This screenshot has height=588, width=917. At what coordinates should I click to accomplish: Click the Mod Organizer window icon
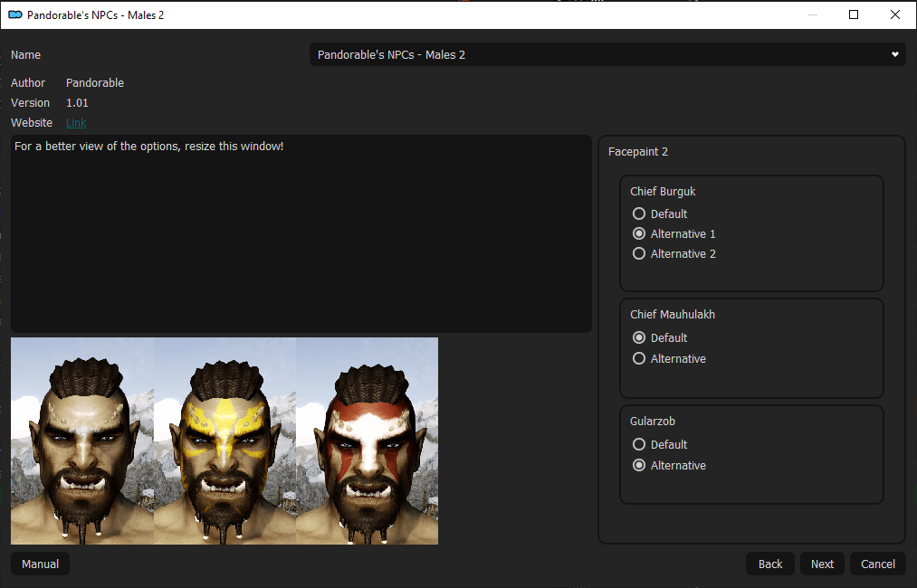pyautogui.click(x=15, y=15)
